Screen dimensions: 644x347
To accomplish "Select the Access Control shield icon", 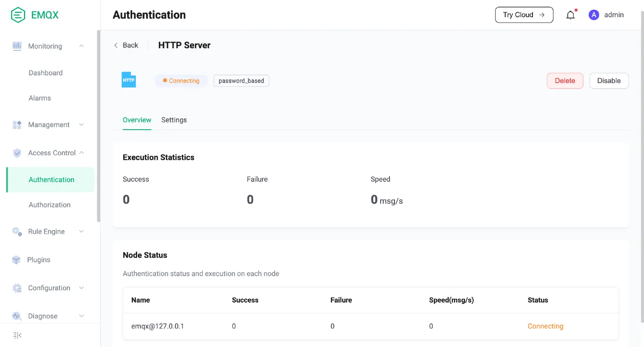I will pos(17,153).
